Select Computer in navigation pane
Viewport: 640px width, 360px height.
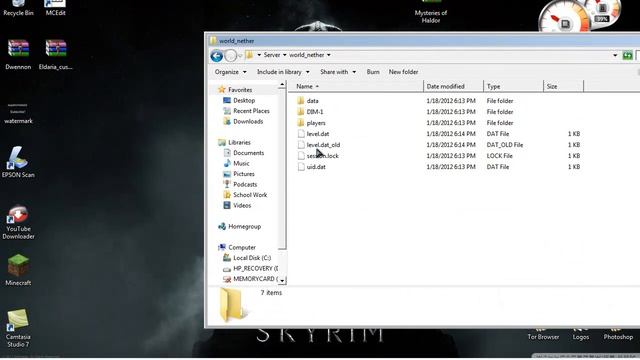pos(237,248)
